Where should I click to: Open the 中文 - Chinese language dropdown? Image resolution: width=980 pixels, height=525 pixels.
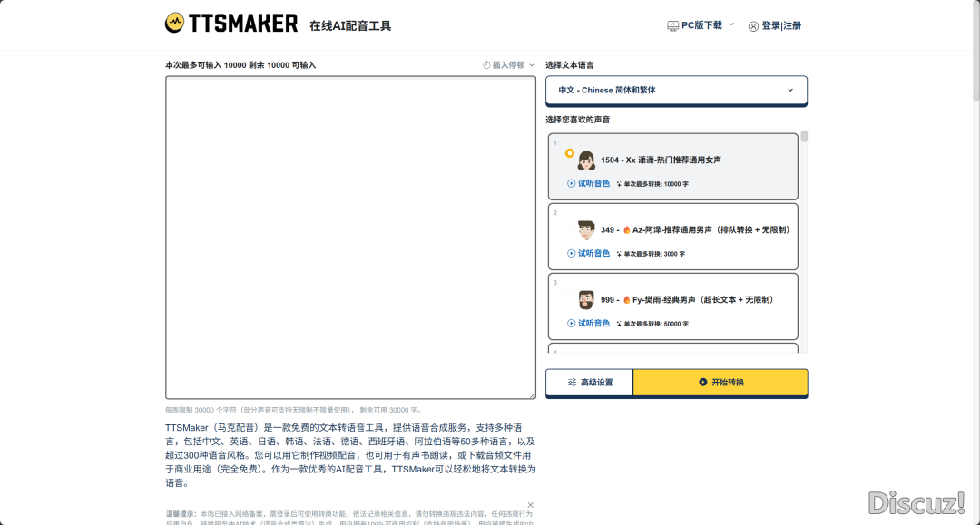click(x=676, y=91)
